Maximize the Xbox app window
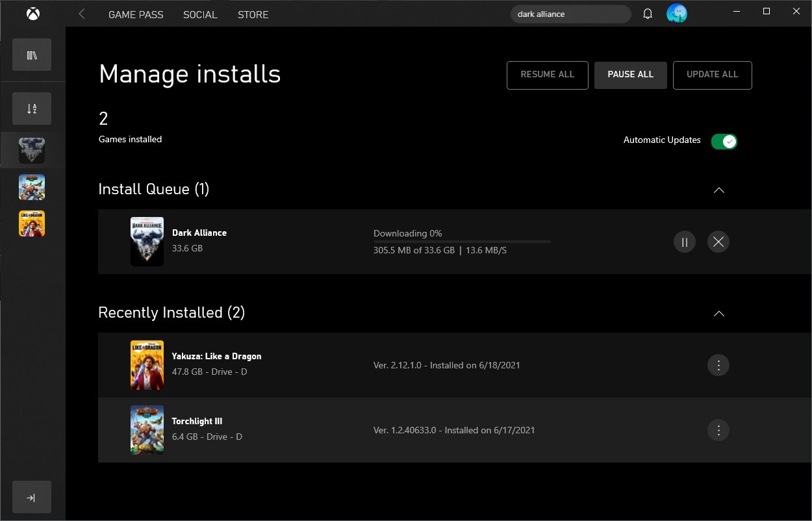Viewport: 812px width, 521px height. (x=767, y=11)
